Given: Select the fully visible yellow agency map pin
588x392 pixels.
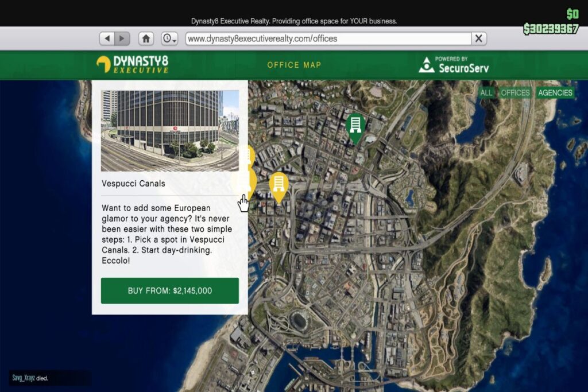Looking at the screenshot, I should click(x=278, y=187).
